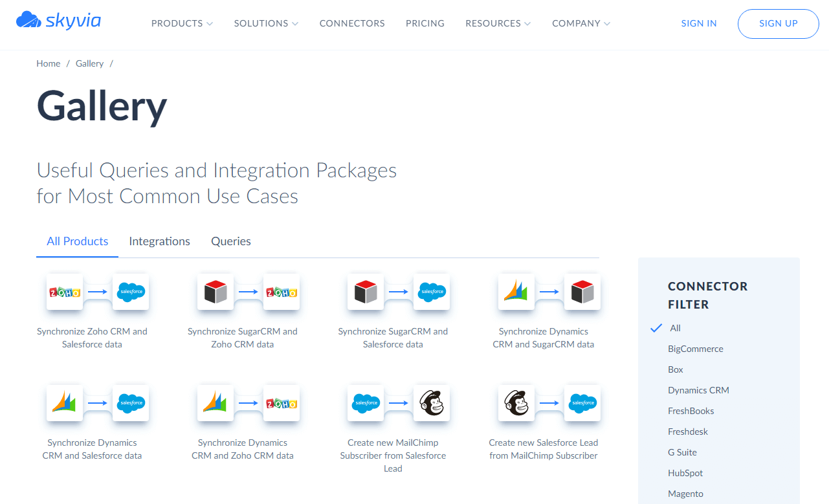Image resolution: width=829 pixels, height=504 pixels.
Task: Filter by Dynamics CRM connector
Action: point(698,390)
